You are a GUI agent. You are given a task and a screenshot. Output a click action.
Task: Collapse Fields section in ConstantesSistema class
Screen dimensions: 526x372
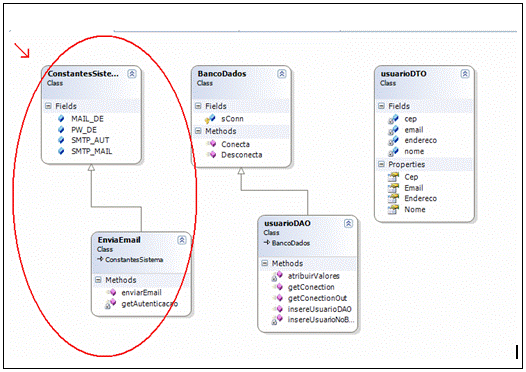coord(48,106)
